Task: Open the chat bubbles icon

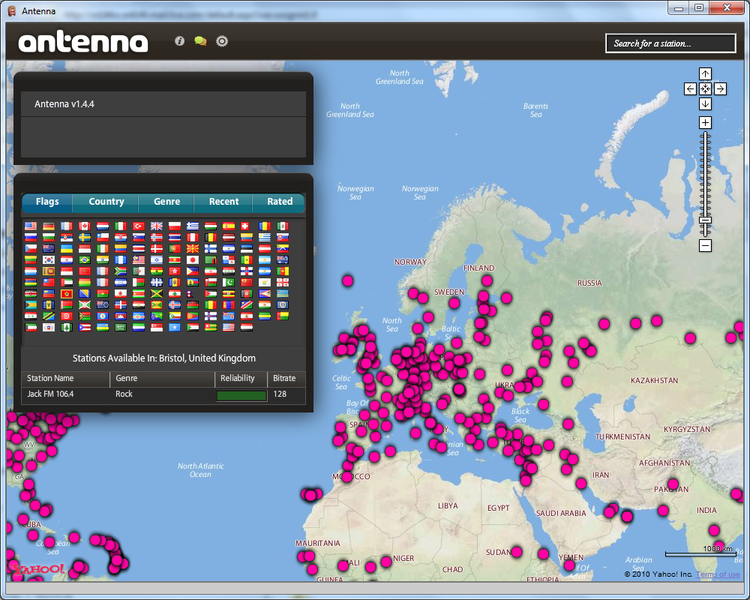Action: (200, 41)
